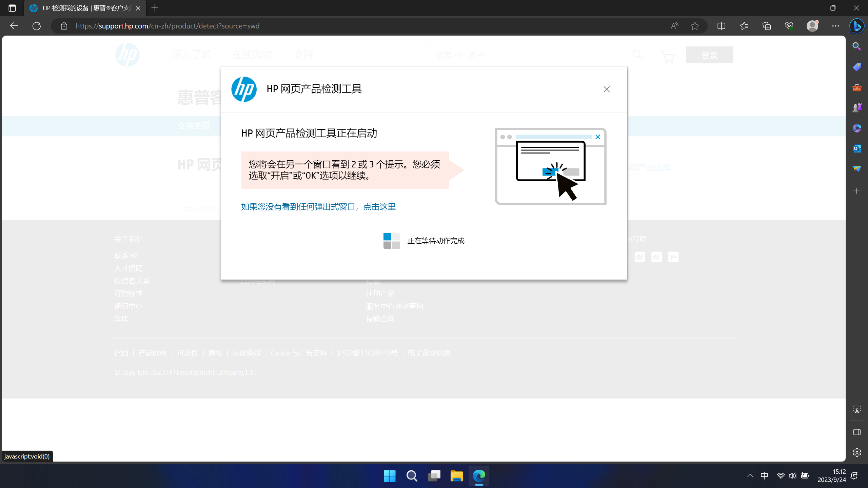Open tab actions menu button
Screen dimensions: 868x488
(12, 8)
